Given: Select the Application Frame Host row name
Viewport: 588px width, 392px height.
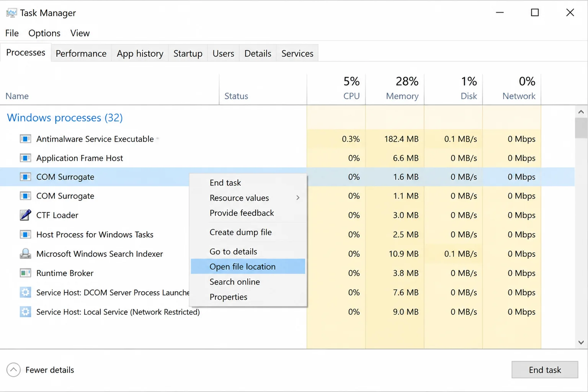Looking at the screenshot, I should coord(80,158).
